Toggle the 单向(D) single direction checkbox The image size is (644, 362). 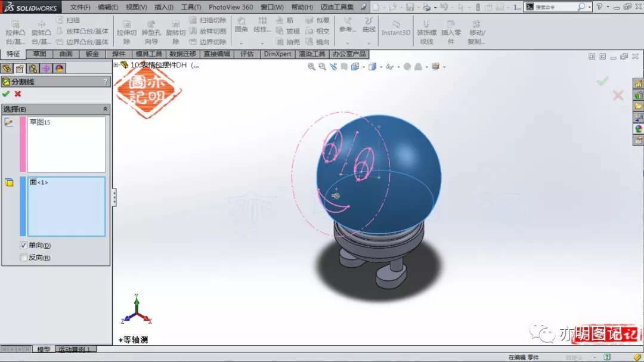coord(23,245)
